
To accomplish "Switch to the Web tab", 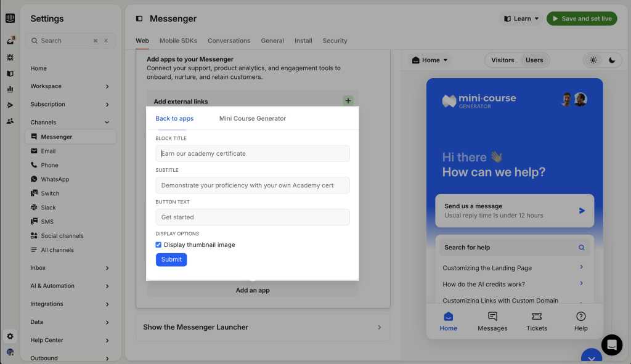I will [142, 41].
